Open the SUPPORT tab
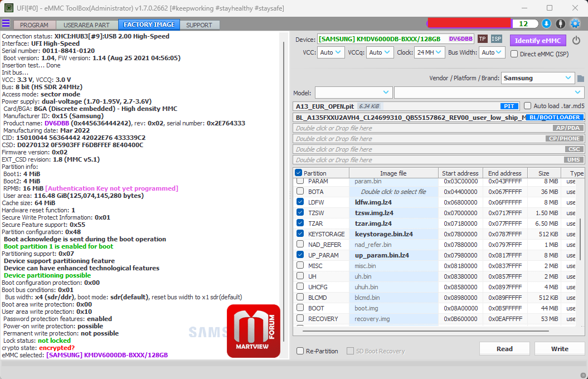This screenshot has height=379, width=588. pyautogui.click(x=199, y=25)
